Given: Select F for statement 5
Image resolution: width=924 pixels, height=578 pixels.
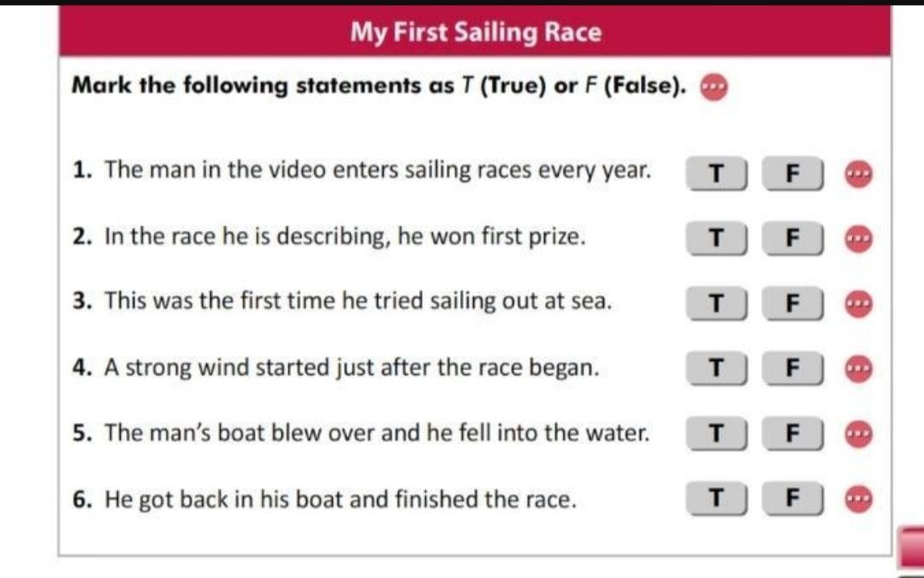Looking at the screenshot, I should click(793, 434).
